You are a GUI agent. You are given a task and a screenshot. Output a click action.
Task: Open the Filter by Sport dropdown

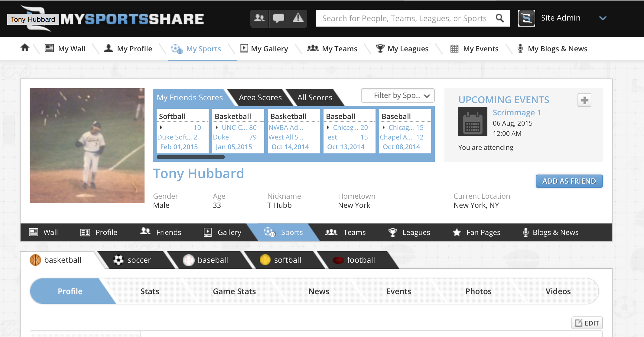(x=397, y=95)
